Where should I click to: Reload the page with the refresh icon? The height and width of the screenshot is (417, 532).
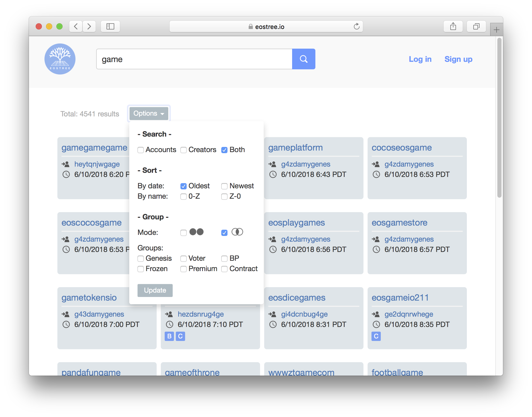click(356, 26)
